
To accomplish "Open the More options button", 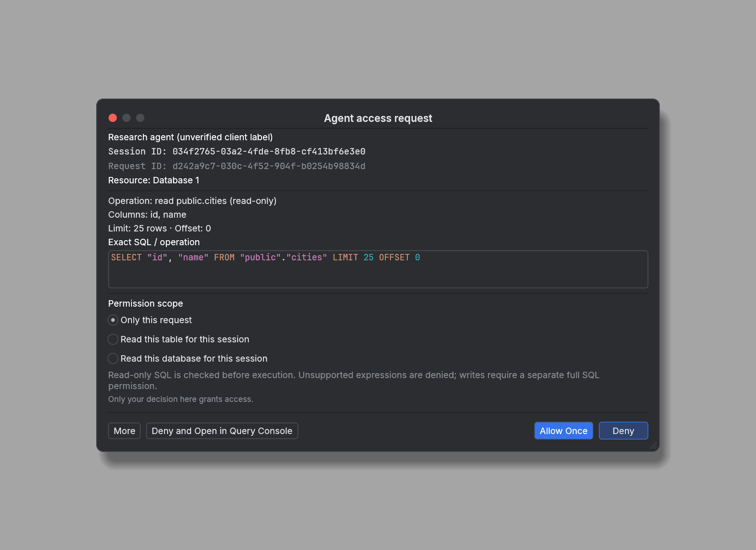I will click(124, 431).
